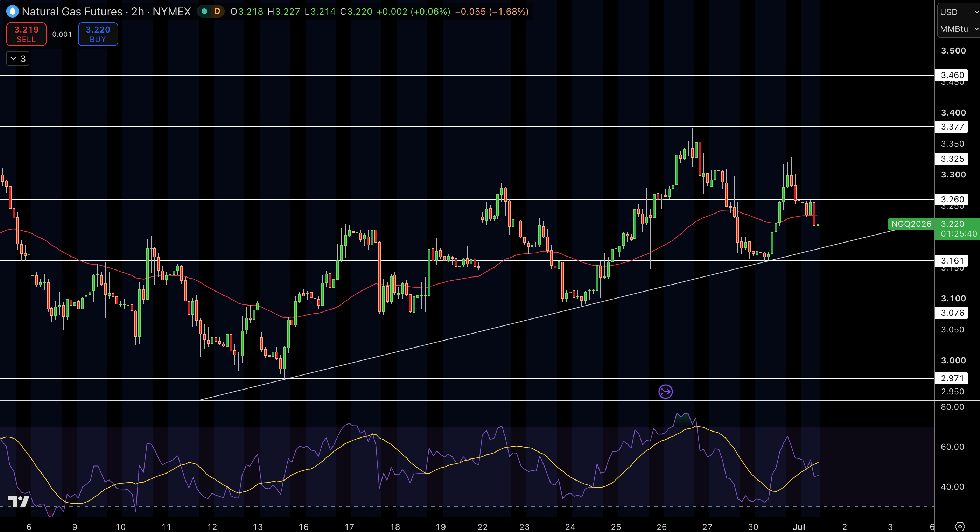The image size is (980, 532).
Task: Click the contract rollover circle icon on chart
Action: (x=665, y=392)
